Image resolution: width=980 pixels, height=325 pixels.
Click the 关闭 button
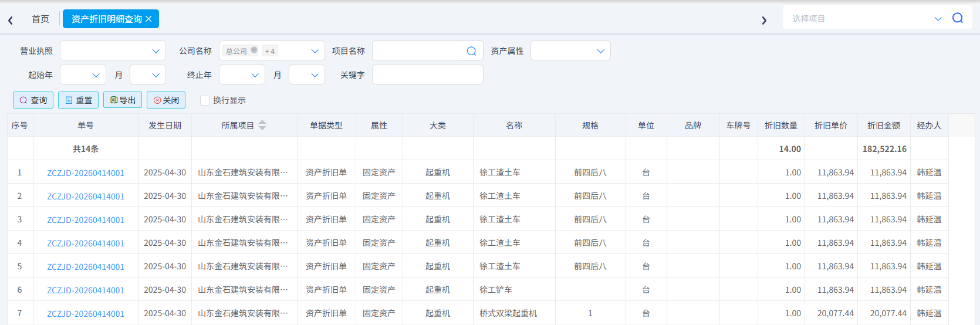point(166,100)
